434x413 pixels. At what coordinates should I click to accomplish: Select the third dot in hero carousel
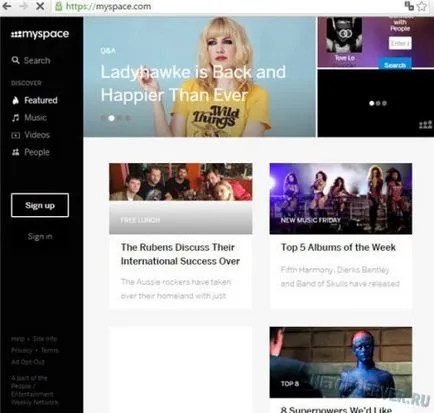pos(120,118)
